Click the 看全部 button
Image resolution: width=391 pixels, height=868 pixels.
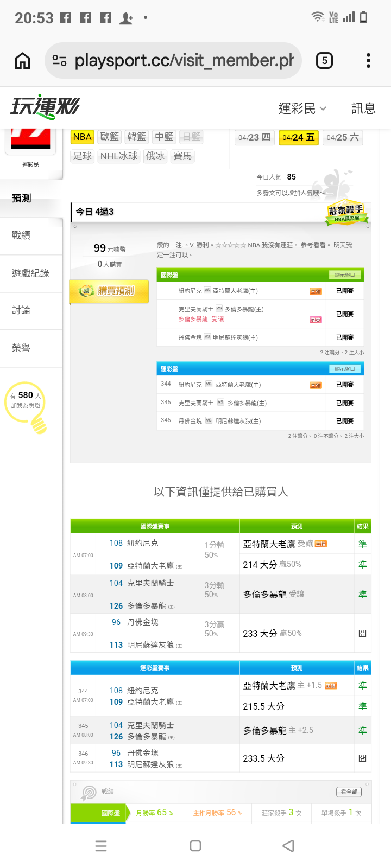(x=349, y=792)
